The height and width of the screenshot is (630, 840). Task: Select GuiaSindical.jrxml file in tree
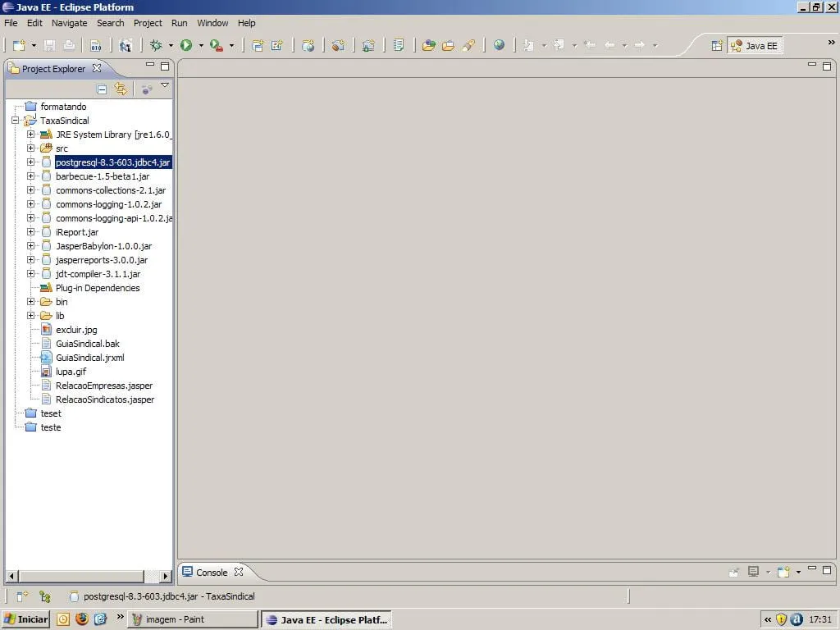[x=89, y=358]
